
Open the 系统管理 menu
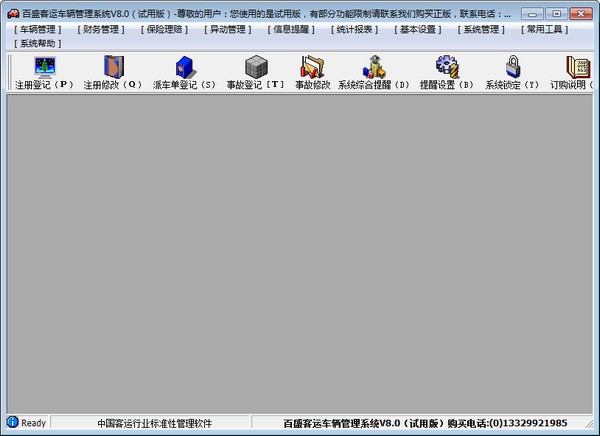pyautogui.click(x=481, y=29)
